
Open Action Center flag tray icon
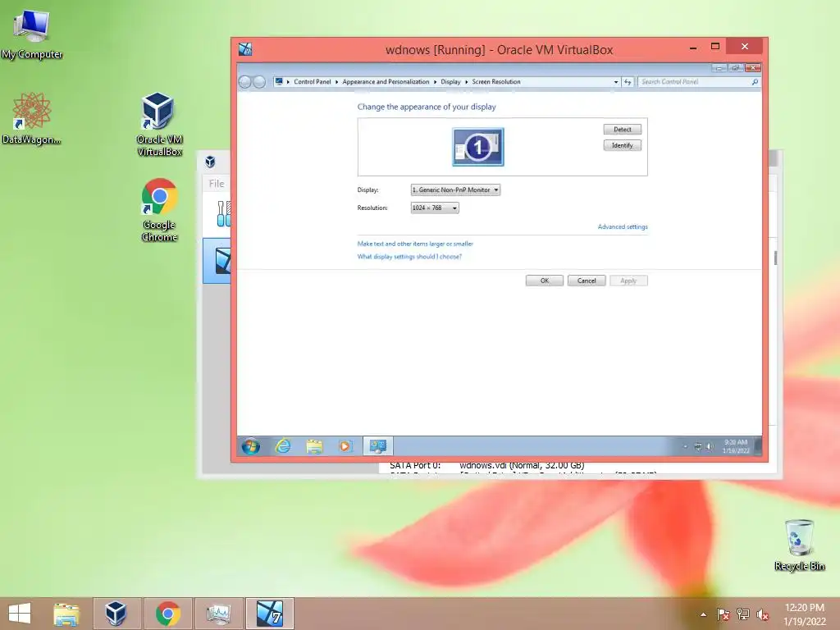point(723,614)
